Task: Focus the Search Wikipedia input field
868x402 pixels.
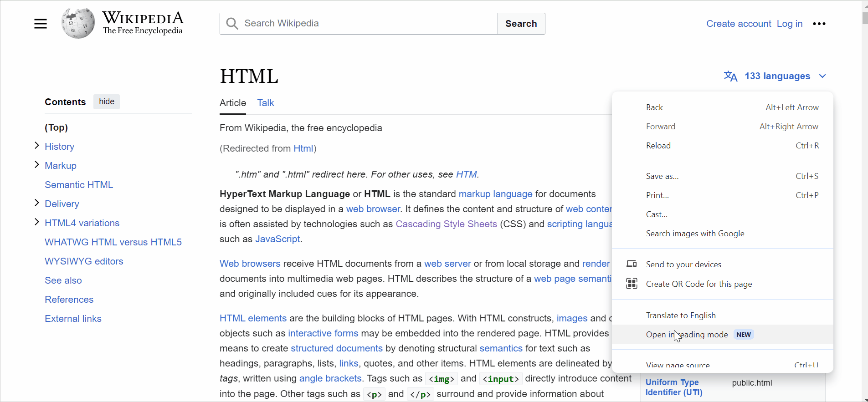Action: (x=359, y=24)
